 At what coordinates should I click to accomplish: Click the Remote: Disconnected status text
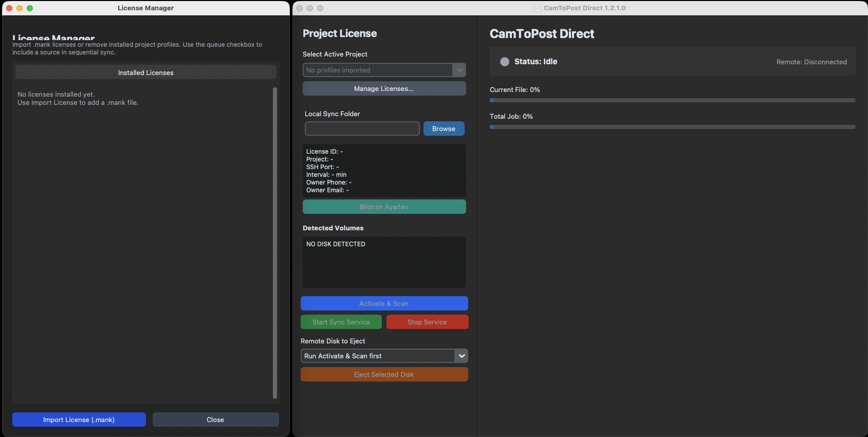click(x=811, y=62)
